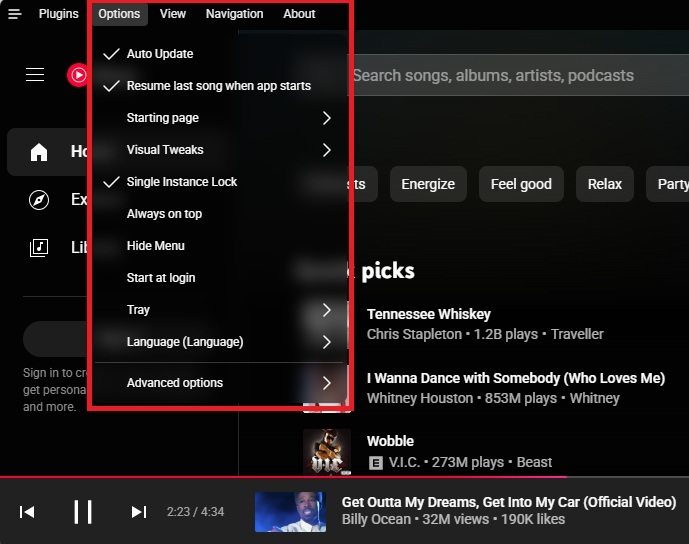Play Tennessee Whiskey song
The width and height of the screenshot is (689, 544).
click(x=428, y=314)
